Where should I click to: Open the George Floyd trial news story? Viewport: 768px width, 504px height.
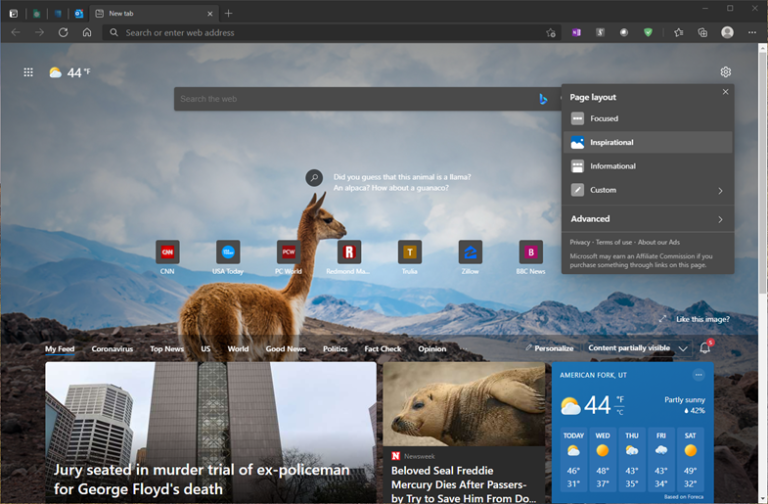click(211, 432)
